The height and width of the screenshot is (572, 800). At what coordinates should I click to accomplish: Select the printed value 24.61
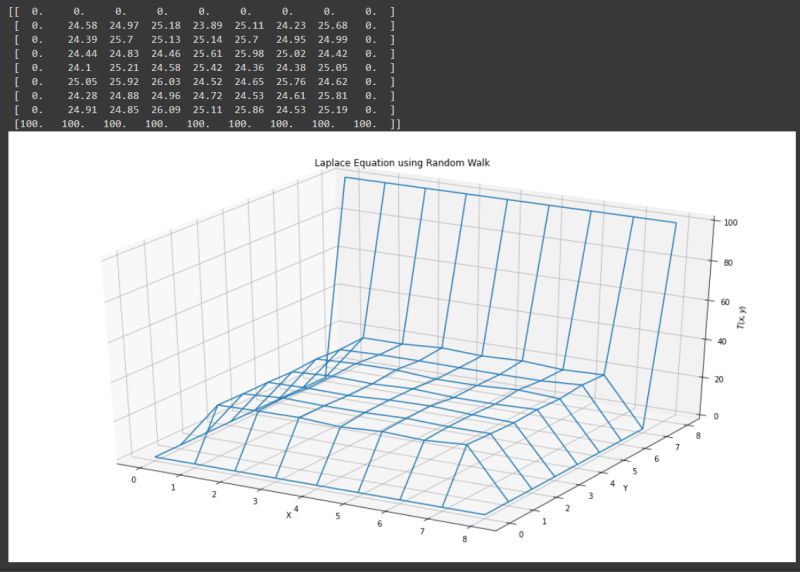click(291, 95)
